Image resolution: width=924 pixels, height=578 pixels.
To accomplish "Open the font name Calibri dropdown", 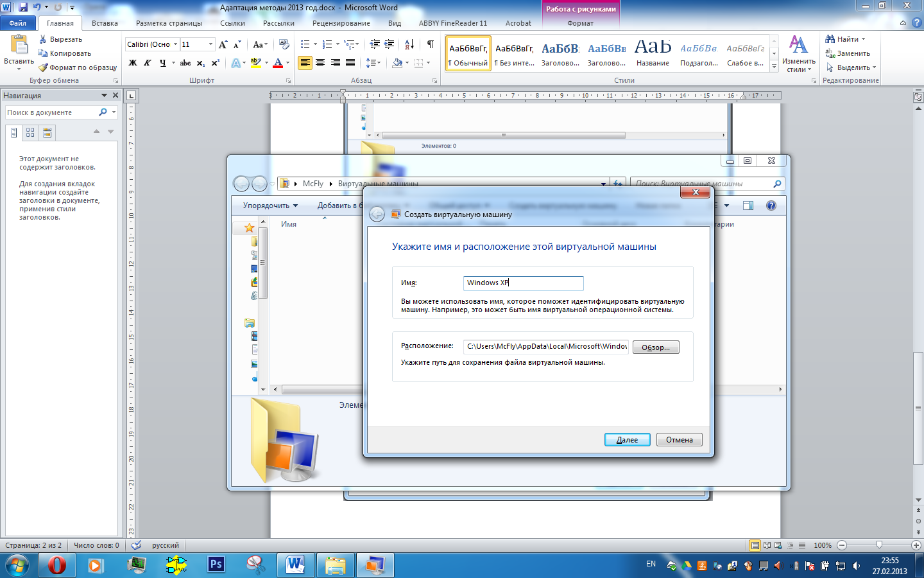I will (175, 44).
